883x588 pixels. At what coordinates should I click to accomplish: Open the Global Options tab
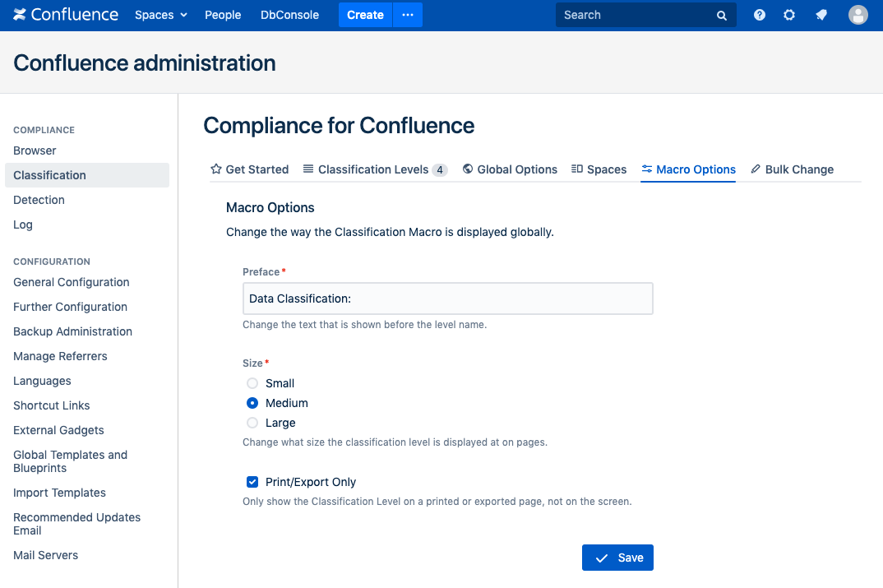510,169
